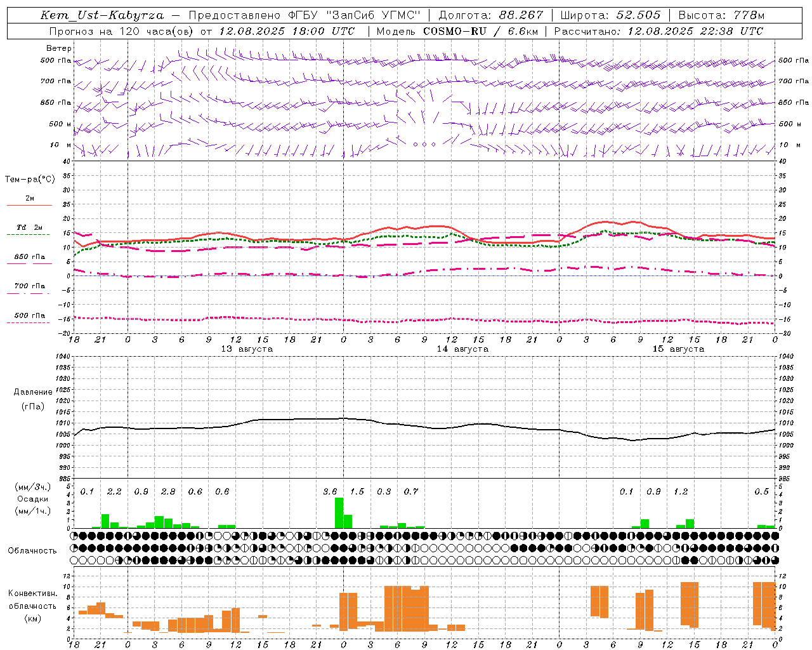Click the solid red 2м temperature legend line

pos(30,205)
